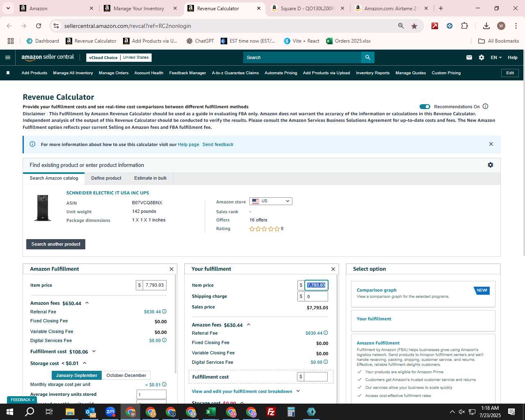The height and width of the screenshot is (420, 525).
Task: Toggle Recommendations On switch
Action: coord(425,107)
